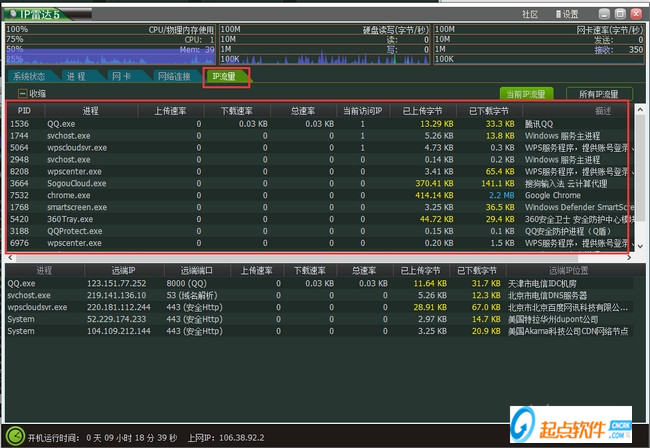This screenshot has height=448, width=650.
Task: Select the QQProtect.exe process row
Action: (318, 231)
